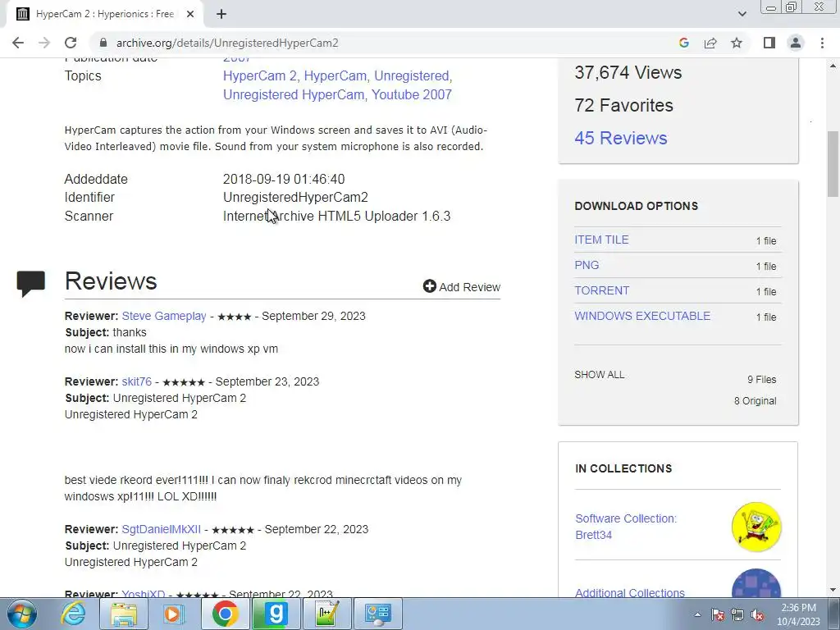
Task: Switch to Chrome taskbar icon
Action: click(225, 614)
